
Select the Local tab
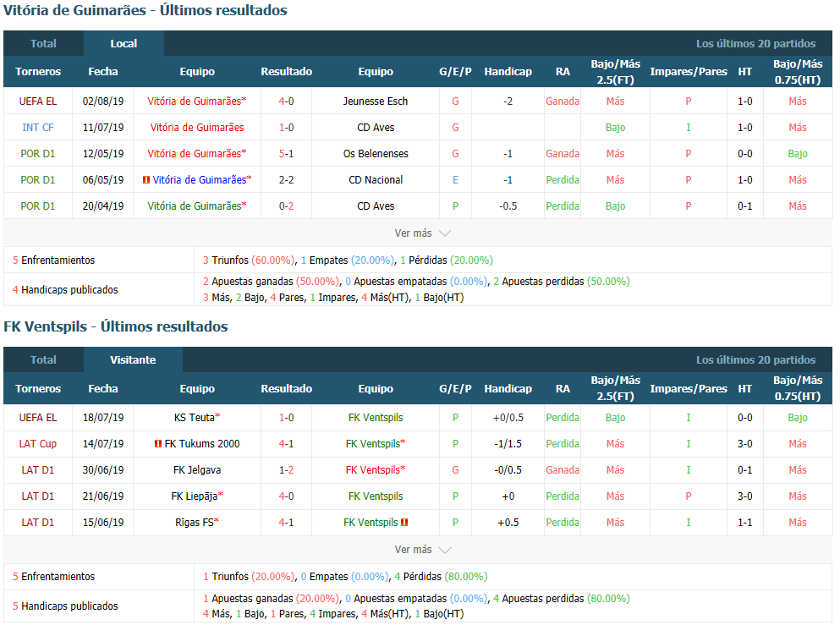tap(124, 43)
